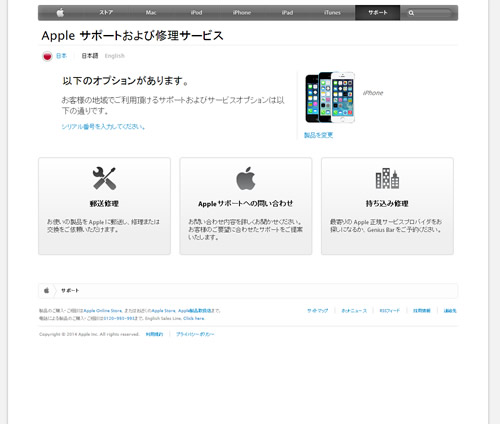Click the buildings icon
Viewport: 500px width, 424px height.
[387, 178]
